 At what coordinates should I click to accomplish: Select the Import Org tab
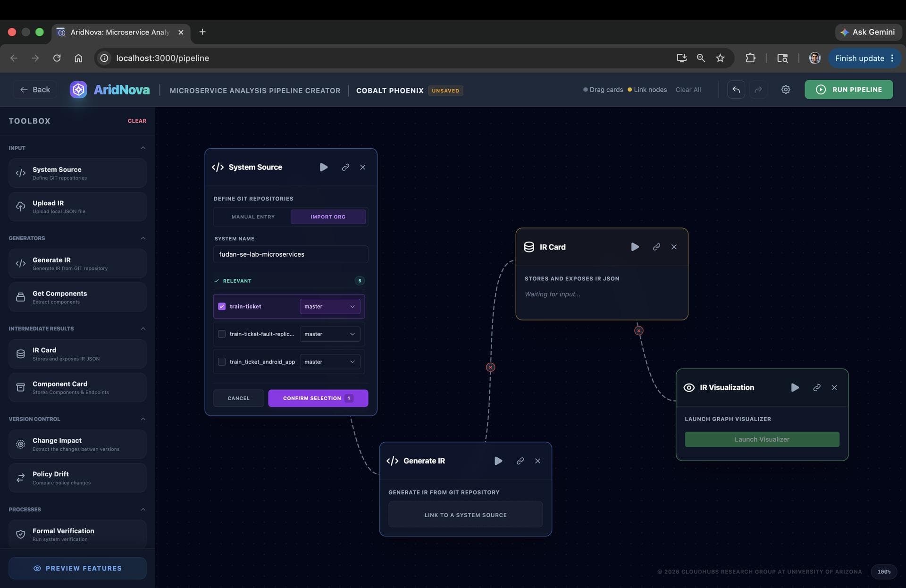(328, 217)
